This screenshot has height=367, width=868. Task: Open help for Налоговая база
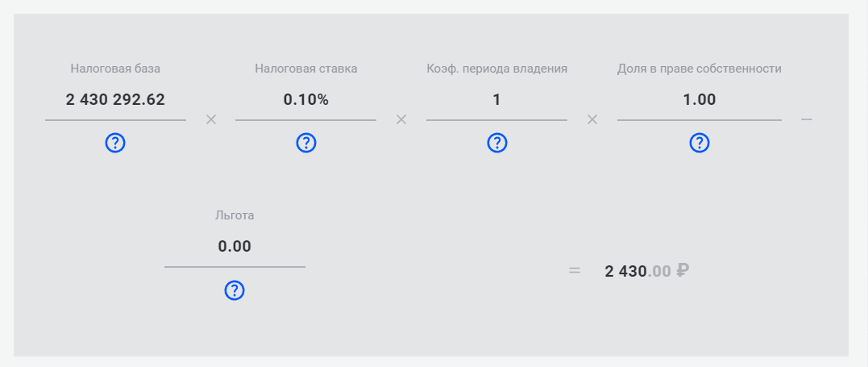[x=115, y=143]
